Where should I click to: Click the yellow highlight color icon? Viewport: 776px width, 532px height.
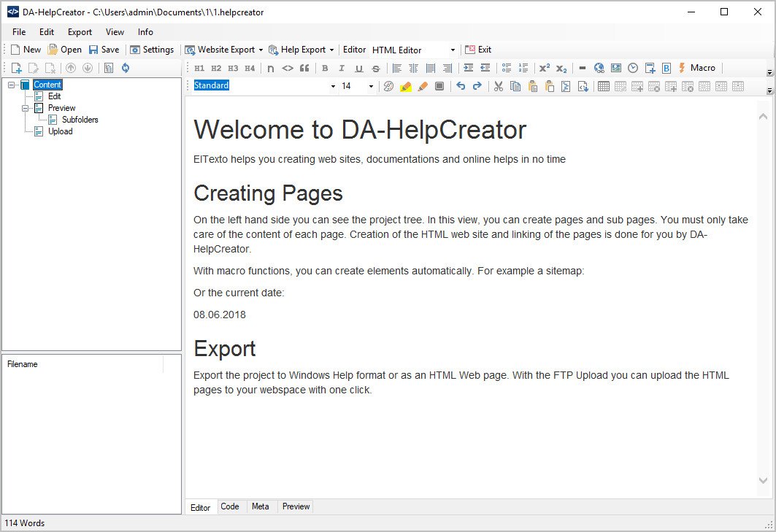click(x=406, y=86)
